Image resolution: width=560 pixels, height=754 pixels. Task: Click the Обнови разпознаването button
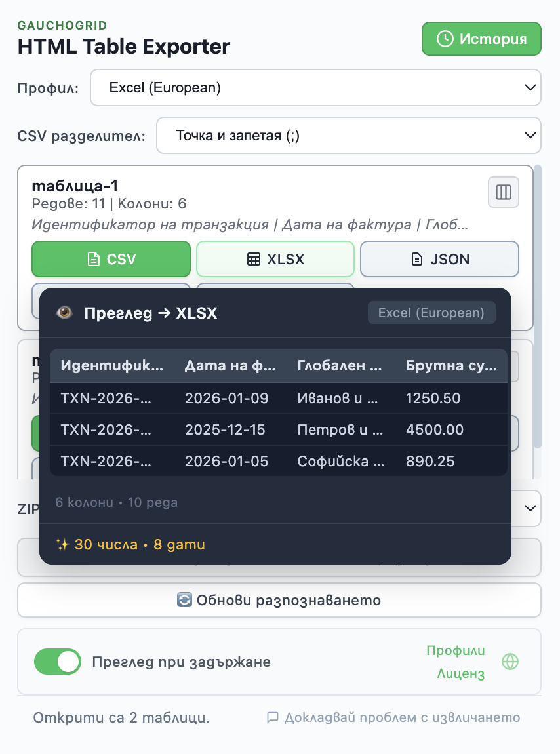[279, 600]
